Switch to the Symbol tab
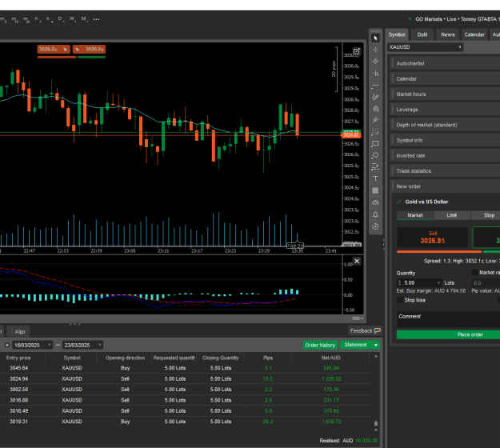 click(x=397, y=34)
